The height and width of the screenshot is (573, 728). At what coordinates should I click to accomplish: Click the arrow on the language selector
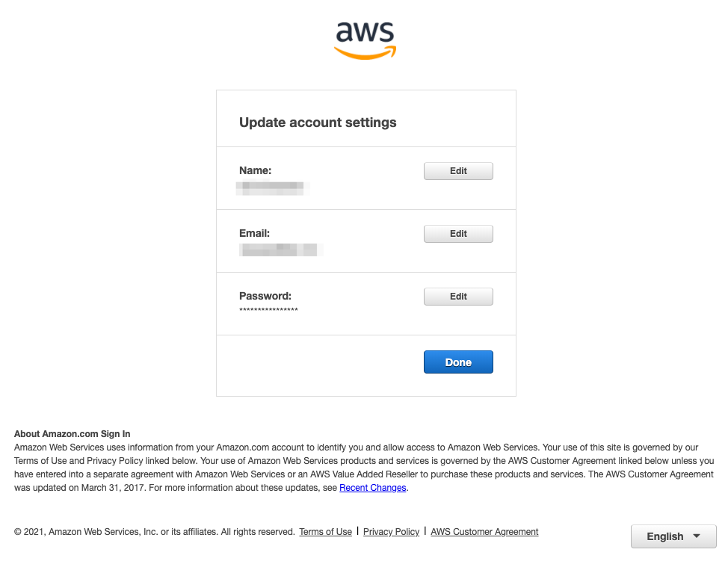(697, 536)
